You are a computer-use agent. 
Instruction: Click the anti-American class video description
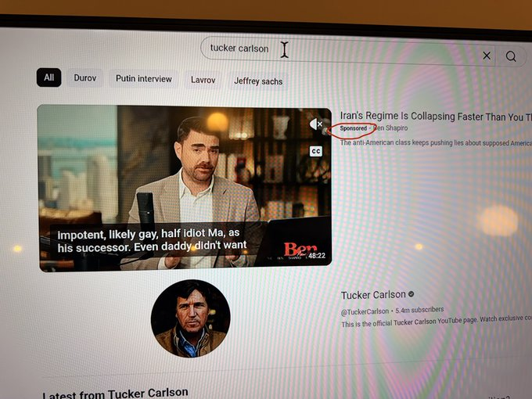click(x=436, y=143)
